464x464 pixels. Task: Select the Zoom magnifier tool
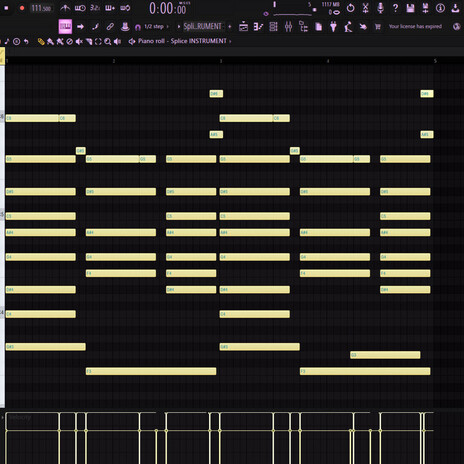[x=108, y=41]
